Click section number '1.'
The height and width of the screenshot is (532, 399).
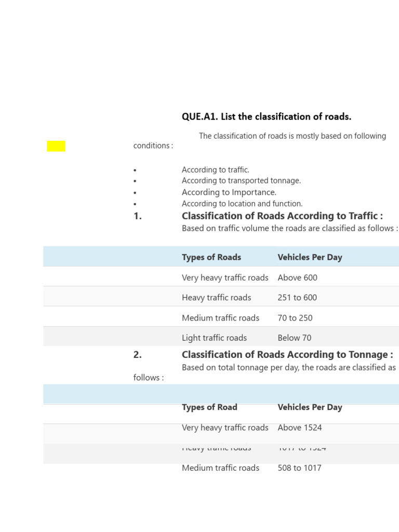click(137, 216)
